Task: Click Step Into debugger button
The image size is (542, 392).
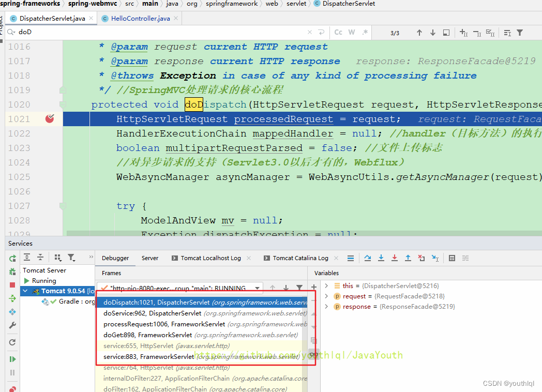Action: [x=381, y=258]
